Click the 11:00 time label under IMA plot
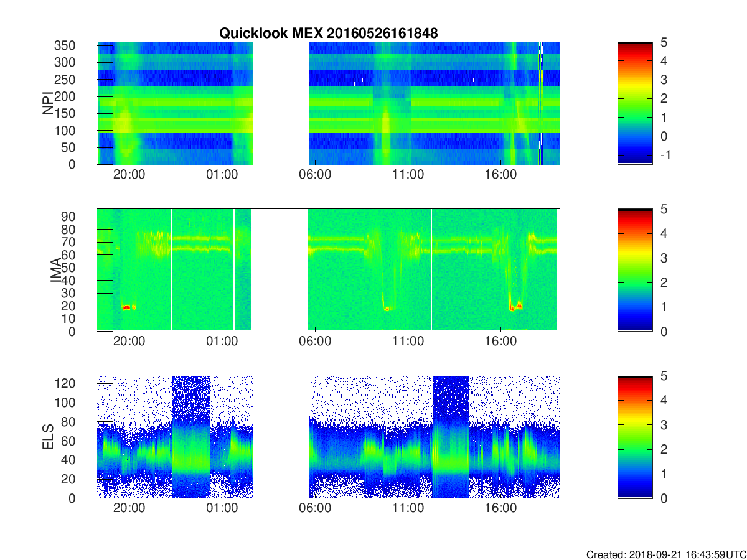The image size is (747, 560). pyautogui.click(x=408, y=341)
